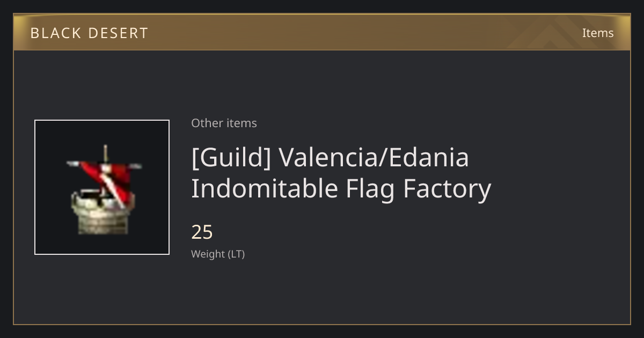Click the [Guild] tag in the title
Image resolution: width=644 pixels, height=338 pixels.
[x=231, y=157]
